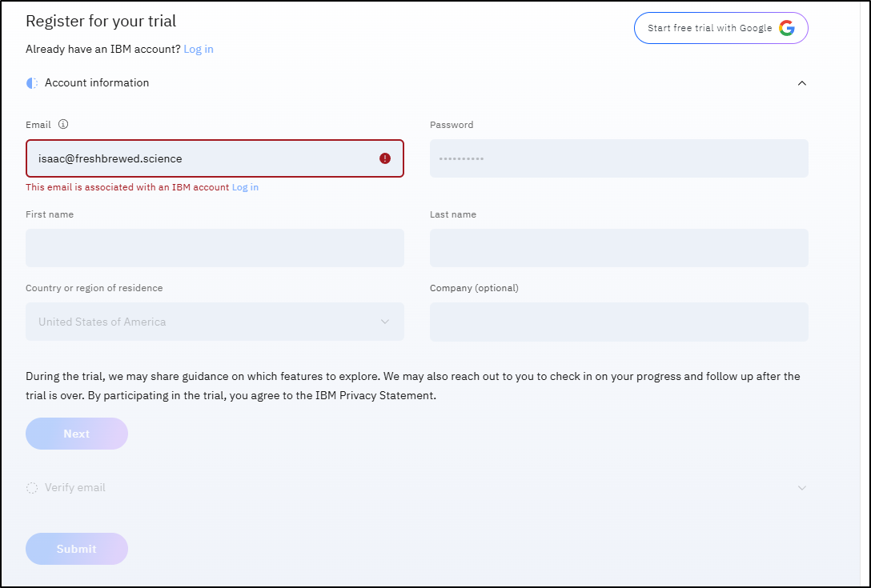
Task: Open the Country or region dropdown
Action: (215, 322)
